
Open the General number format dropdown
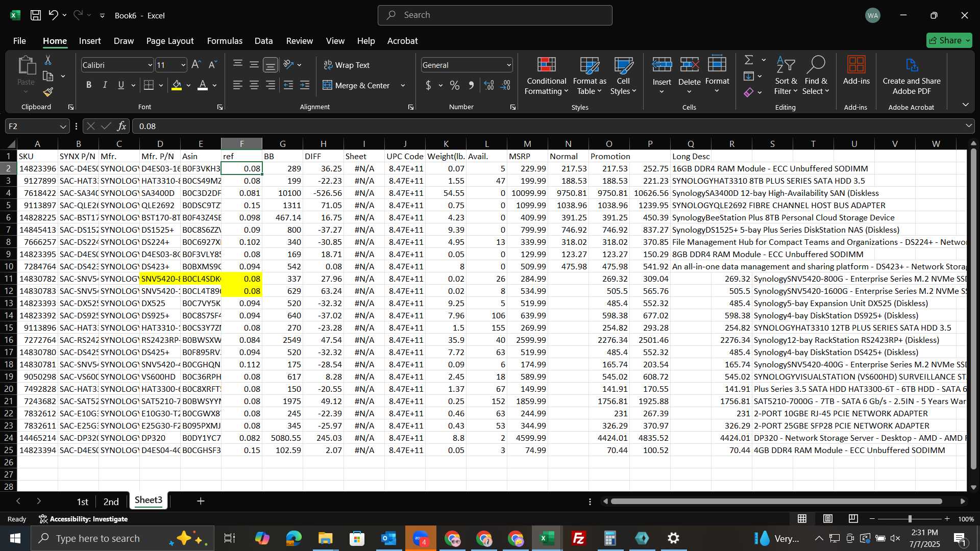(509, 65)
